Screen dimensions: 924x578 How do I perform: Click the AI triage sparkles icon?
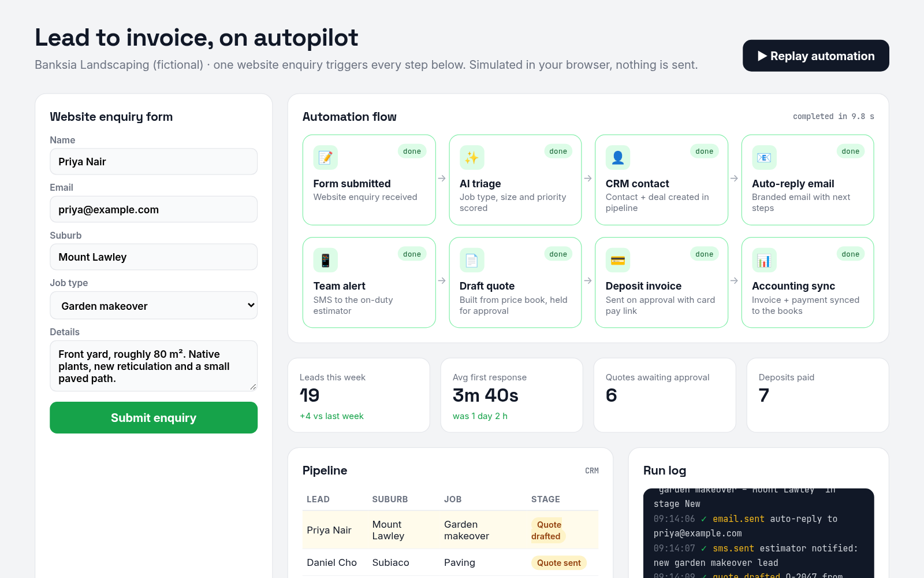(472, 158)
